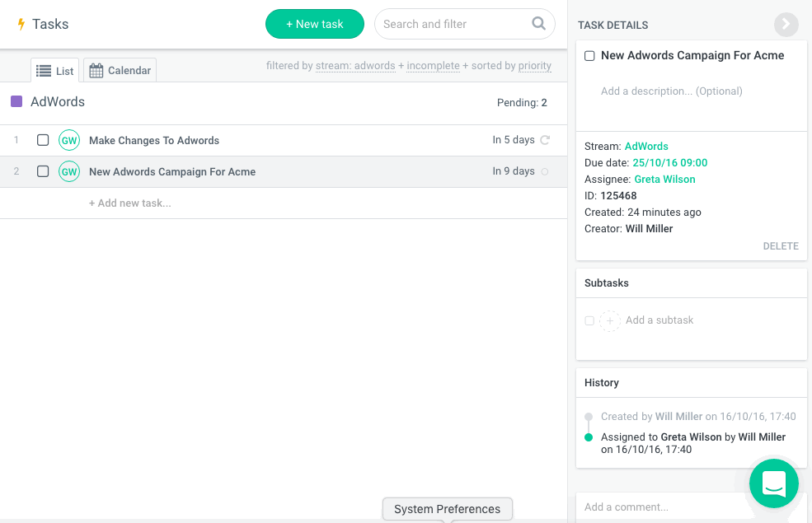The image size is (812, 523).
Task: Select the List view tab
Action: (55, 71)
